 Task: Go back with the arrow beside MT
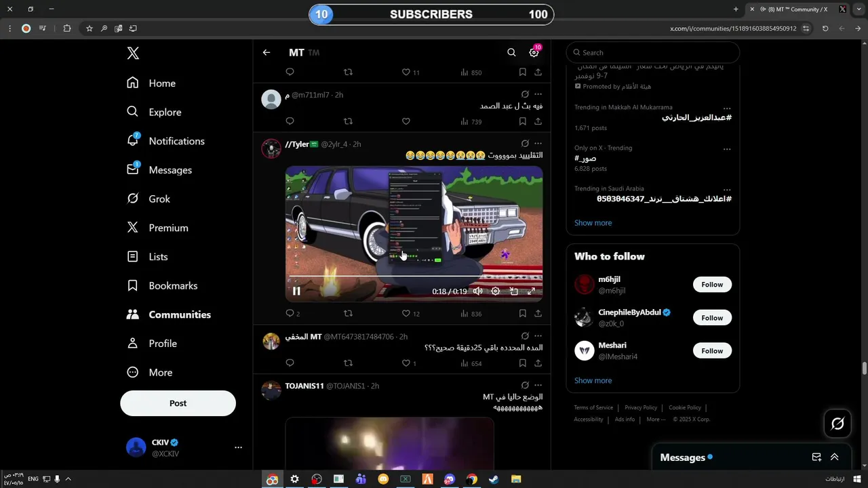click(x=267, y=52)
